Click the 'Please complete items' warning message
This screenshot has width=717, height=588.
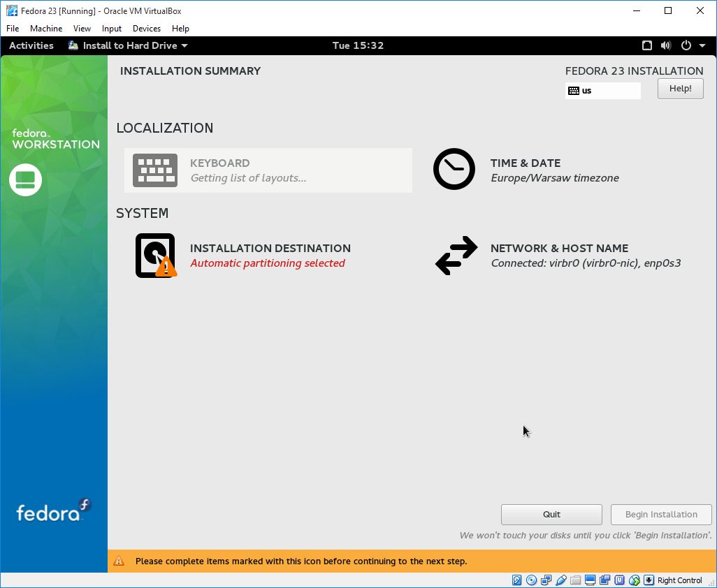301,561
